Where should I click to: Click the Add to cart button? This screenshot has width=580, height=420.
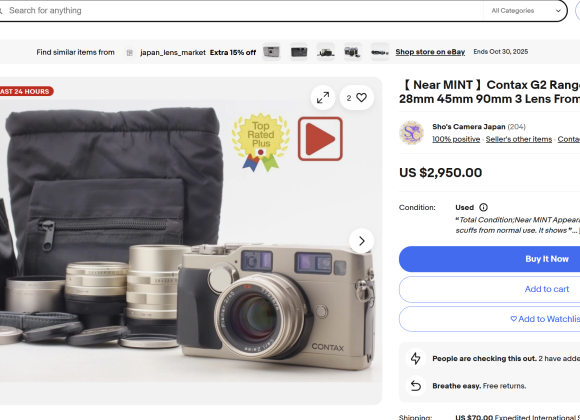(489, 289)
